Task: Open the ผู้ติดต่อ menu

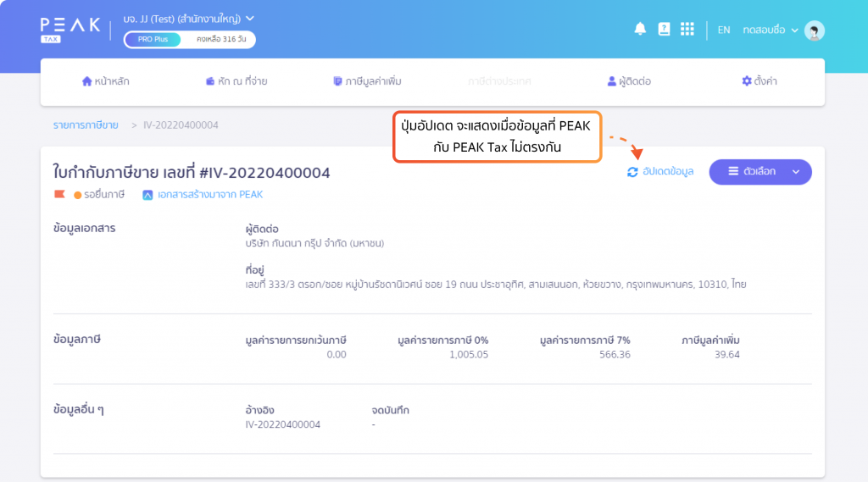Action: [x=629, y=81]
